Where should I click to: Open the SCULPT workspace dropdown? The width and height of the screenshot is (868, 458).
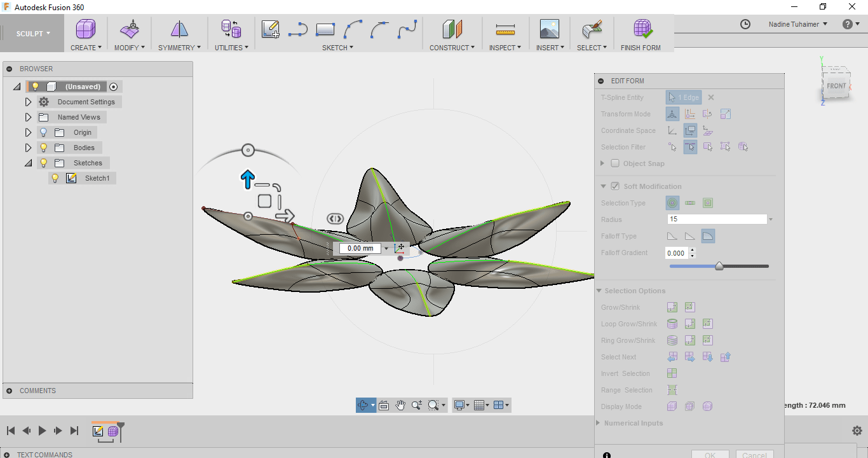33,34
